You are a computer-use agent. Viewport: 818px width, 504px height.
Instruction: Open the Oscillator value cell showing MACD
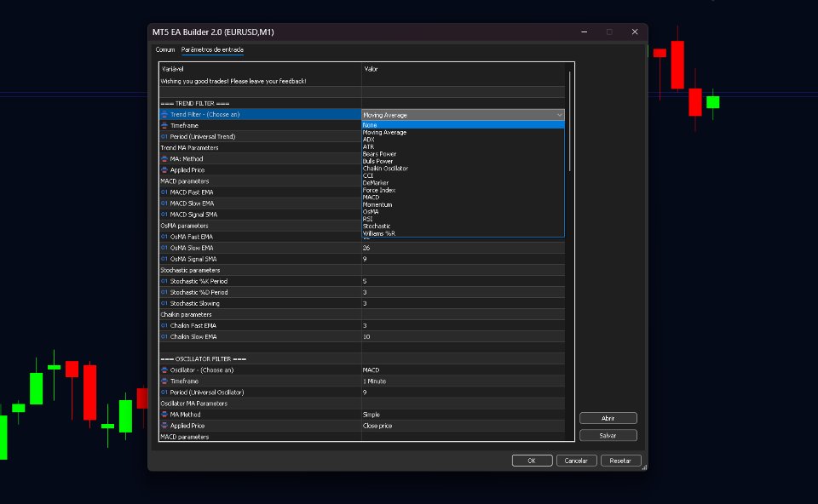463,370
